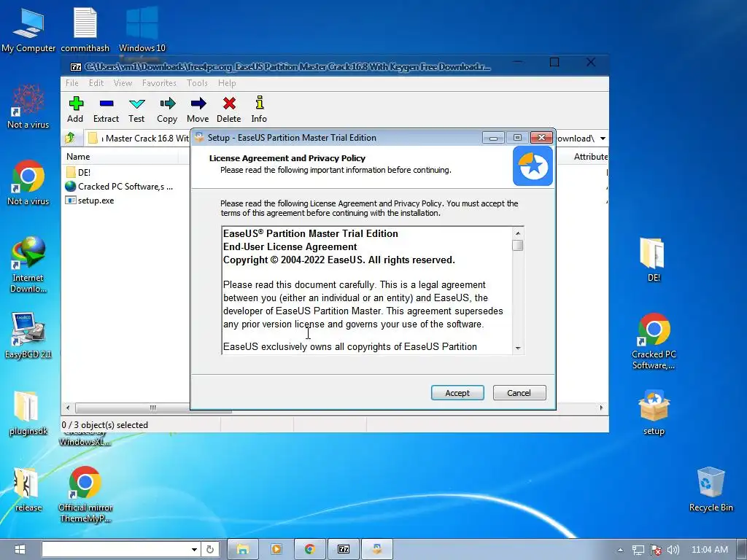747x560 pixels.
Task: Open the Favorites menu in 7-Zip
Action: (159, 83)
